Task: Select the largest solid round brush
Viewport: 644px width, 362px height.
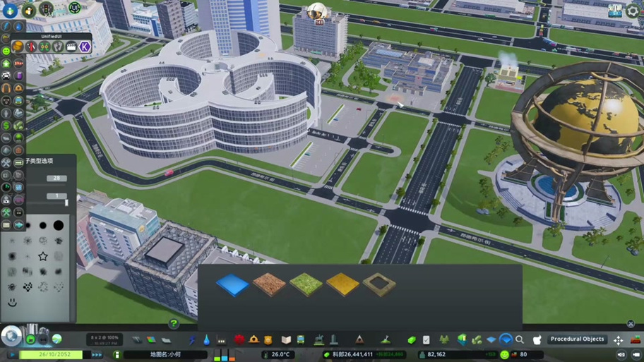Action: (59, 225)
